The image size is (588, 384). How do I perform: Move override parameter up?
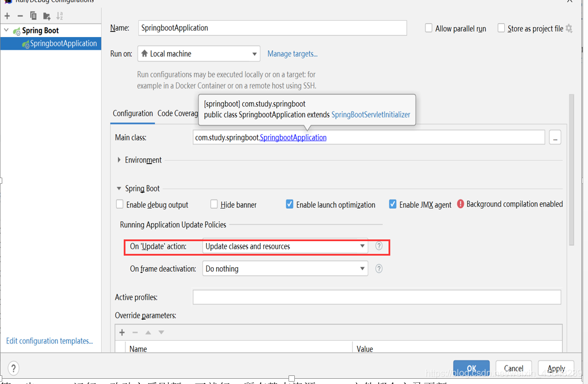coord(148,333)
